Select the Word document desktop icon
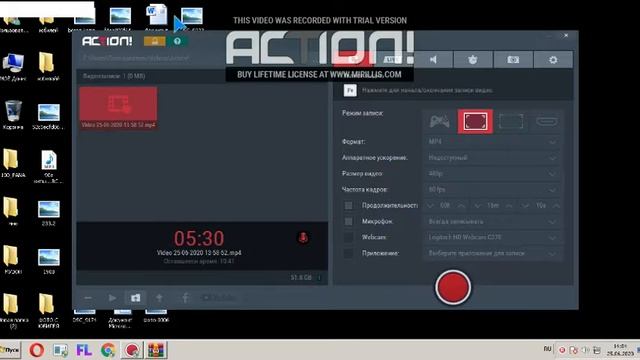 click(x=156, y=17)
